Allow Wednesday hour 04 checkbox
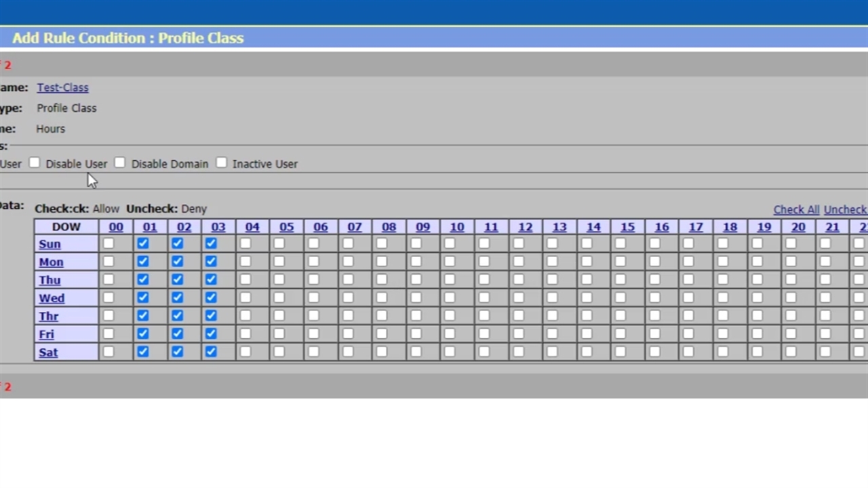 click(245, 298)
